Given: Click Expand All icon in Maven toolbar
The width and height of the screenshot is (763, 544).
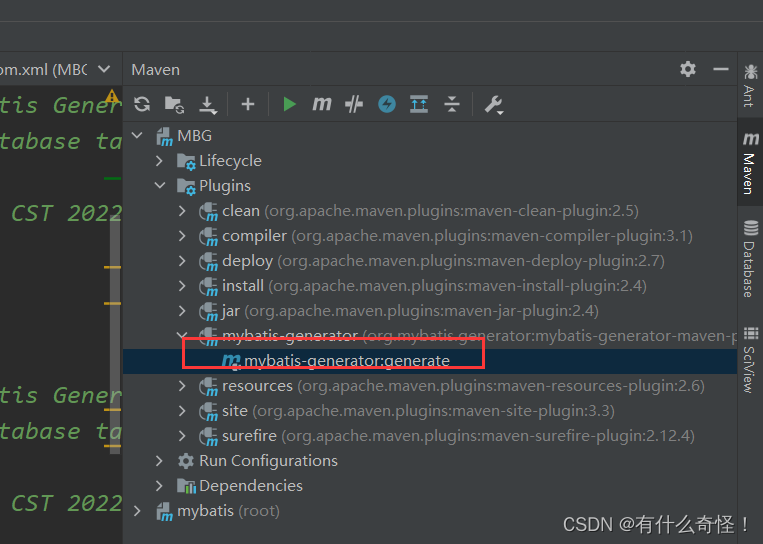Looking at the screenshot, I should coord(419,104).
